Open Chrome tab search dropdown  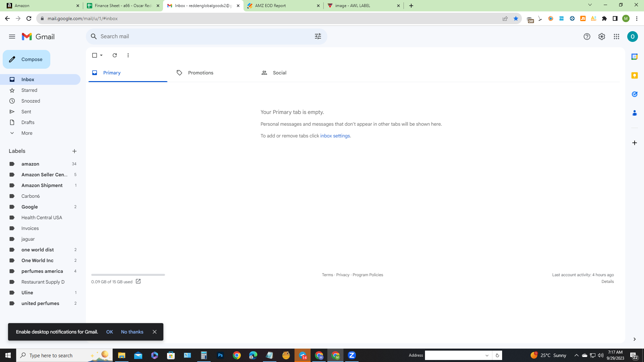[590, 5]
